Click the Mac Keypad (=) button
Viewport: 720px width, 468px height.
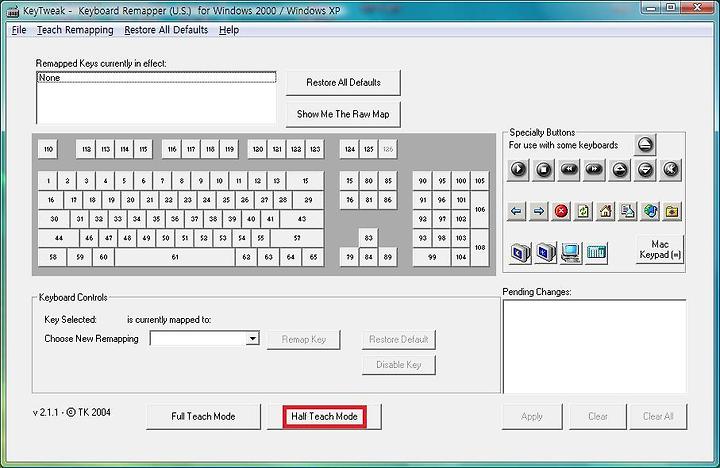pyautogui.click(x=660, y=249)
